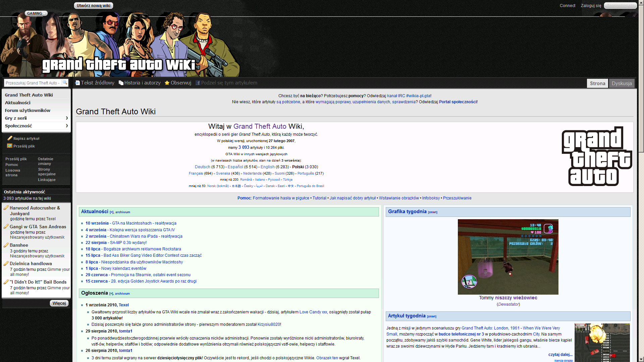The image size is (644, 362).
Task: Click zmień link next to Grafika tygodnia
Action: (433, 212)
